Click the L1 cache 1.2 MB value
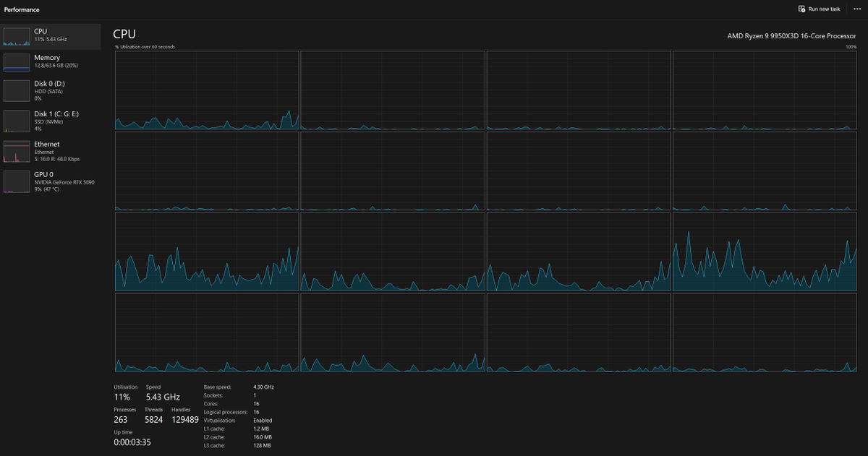The height and width of the screenshot is (456, 868). 262,429
